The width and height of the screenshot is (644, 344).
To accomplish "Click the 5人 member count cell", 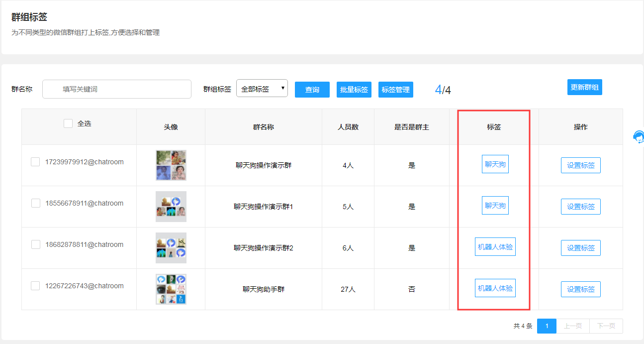I will pyautogui.click(x=348, y=207).
